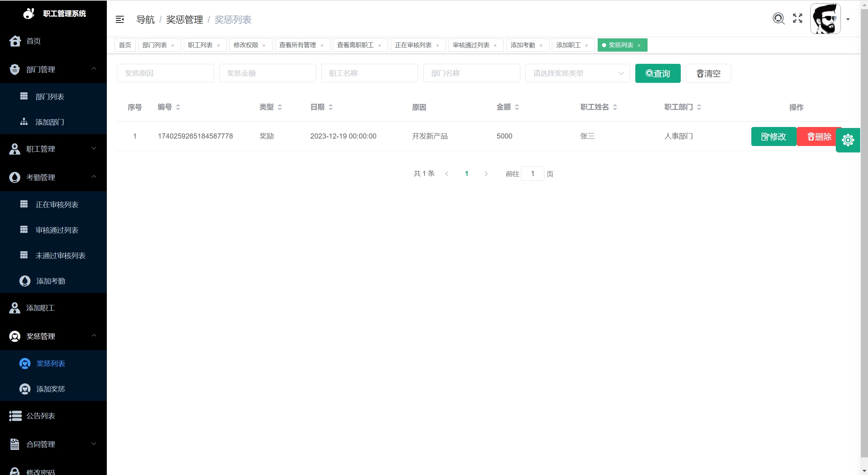Click the 奖惩原因 input field
Viewport: 868px width, 475px height.
coord(165,73)
